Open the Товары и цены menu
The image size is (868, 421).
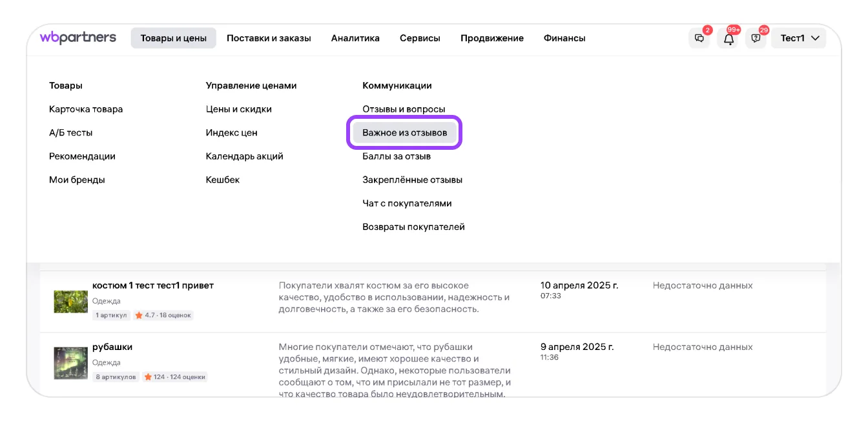click(173, 38)
